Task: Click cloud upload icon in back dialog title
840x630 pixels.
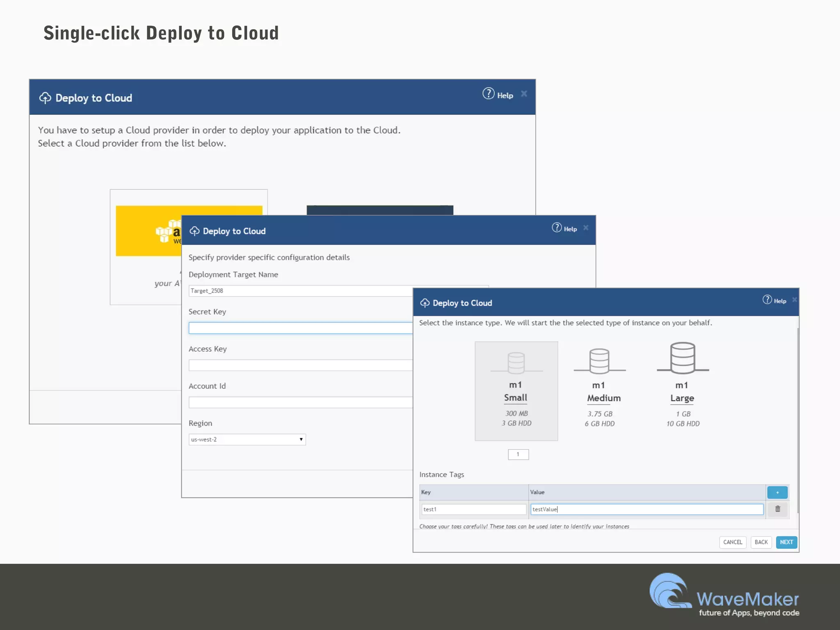Action: 45,98
